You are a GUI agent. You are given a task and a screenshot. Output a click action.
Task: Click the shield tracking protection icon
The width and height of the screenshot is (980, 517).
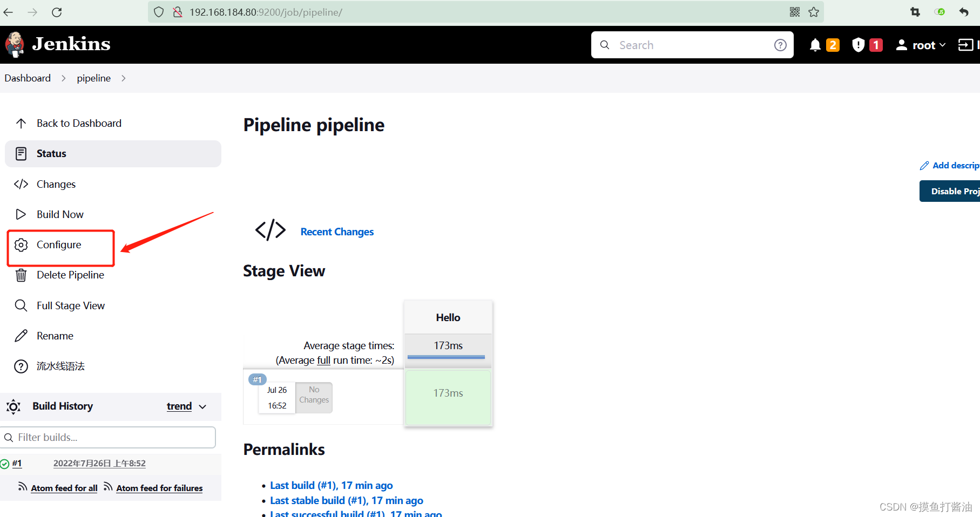(x=159, y=12)
